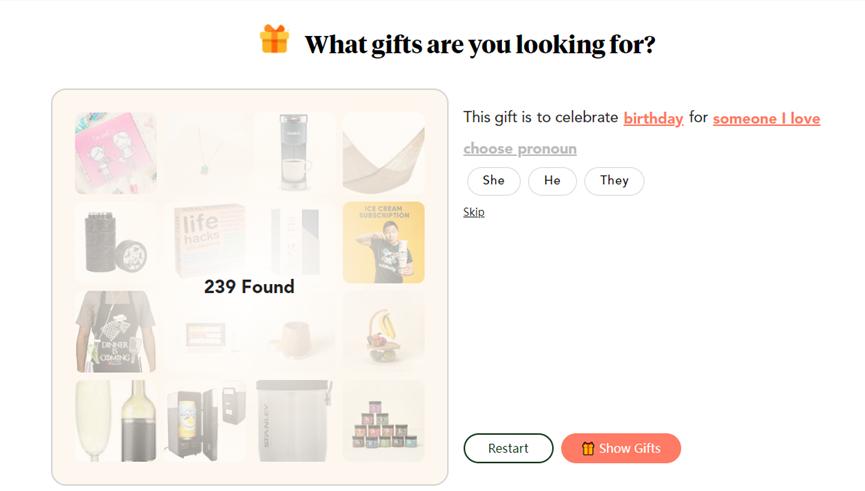Open the birthday occasion dropdown
This screenshot has height=491, width=865.
coord(653,118)
